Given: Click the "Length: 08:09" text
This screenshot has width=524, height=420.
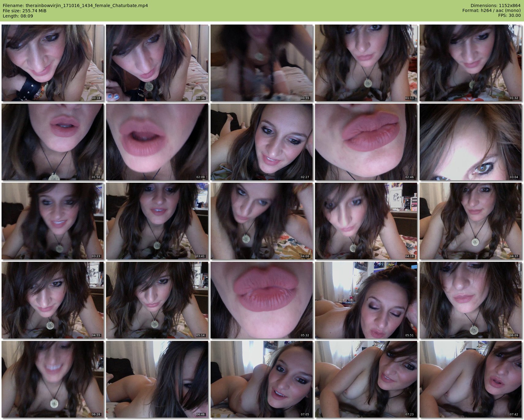Looking at the screenshot, I should 18,16.
